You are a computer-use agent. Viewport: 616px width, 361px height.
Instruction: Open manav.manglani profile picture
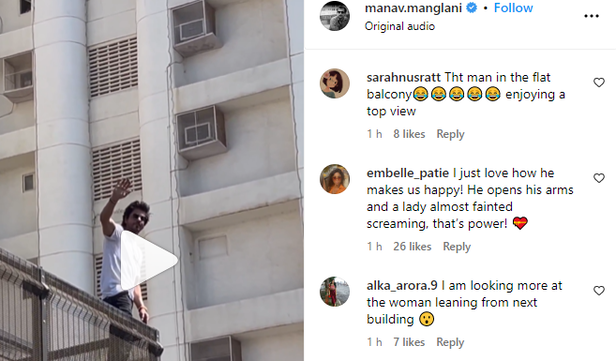(335, 16)
